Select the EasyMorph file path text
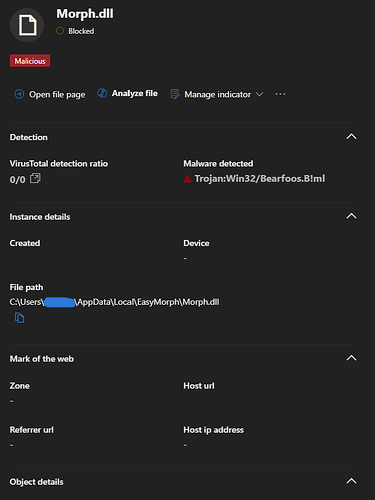Viewport: 375px width, 500px height. pos(114,302)
